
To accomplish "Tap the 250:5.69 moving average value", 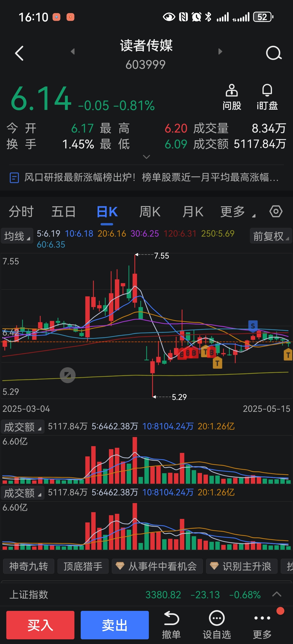I will 218,234.
